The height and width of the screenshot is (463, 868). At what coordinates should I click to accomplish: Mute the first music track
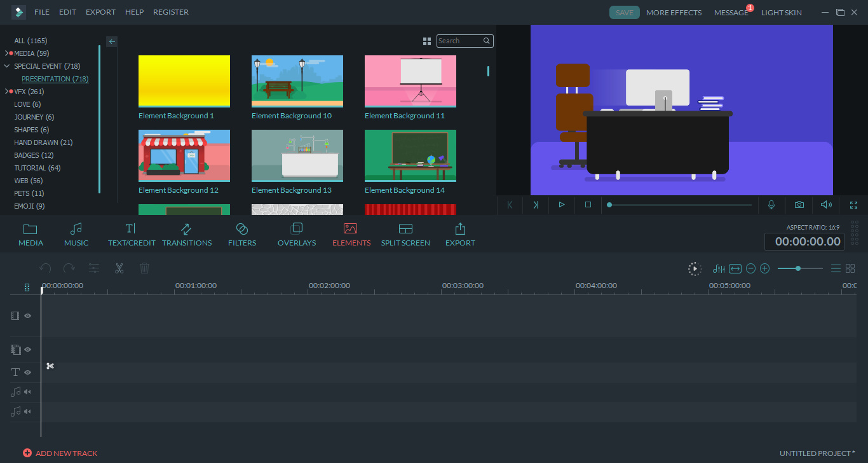click(x=28, y=392)
